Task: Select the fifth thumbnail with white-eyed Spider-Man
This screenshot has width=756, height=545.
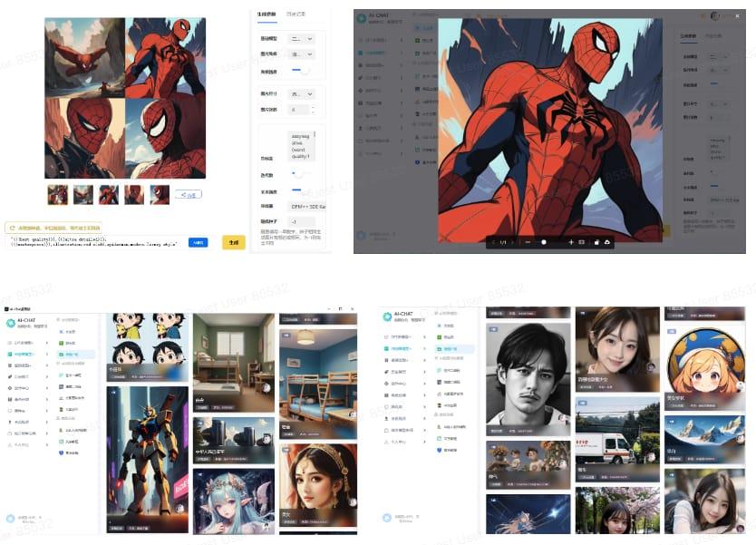Action: click(x=160, y=195)
